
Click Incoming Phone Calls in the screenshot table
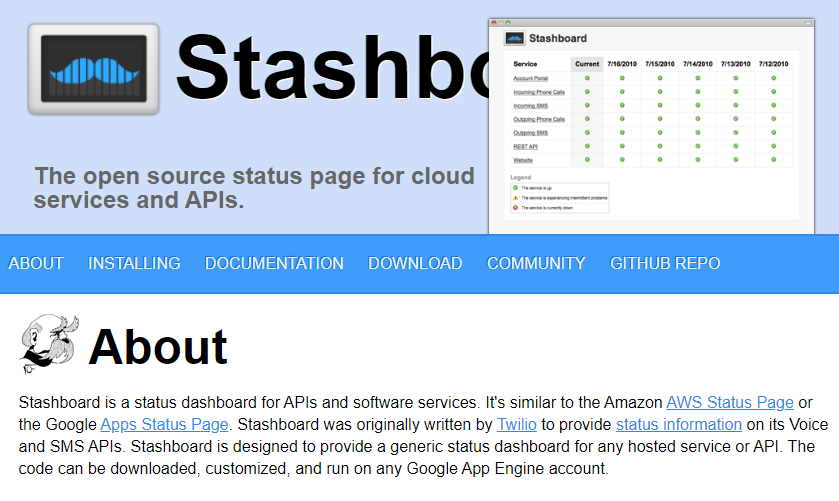click(x=539, y=92)
